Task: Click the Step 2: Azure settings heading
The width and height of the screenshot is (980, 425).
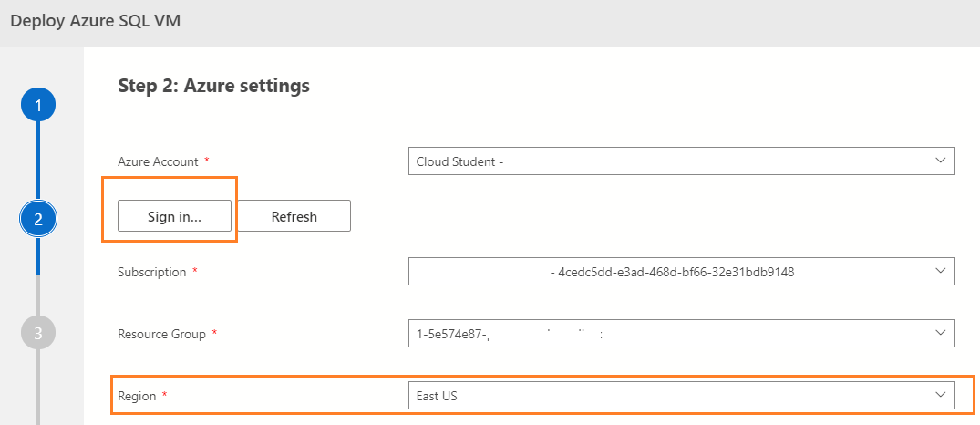Action: coord(214,86)
